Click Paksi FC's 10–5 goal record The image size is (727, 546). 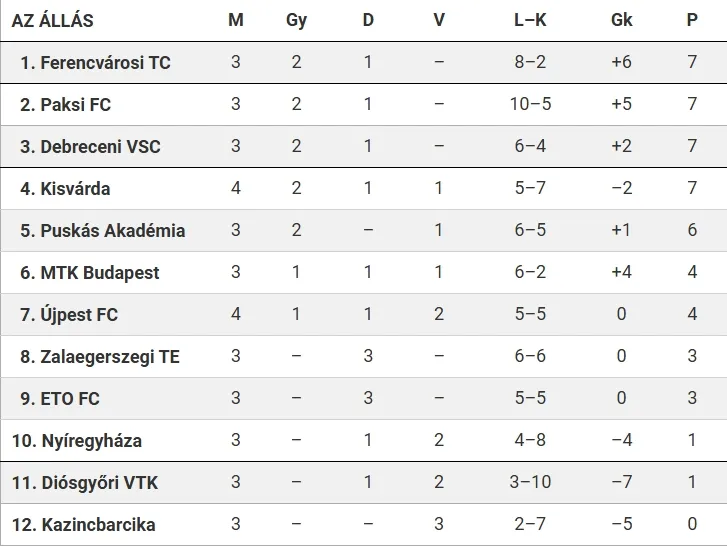(x=530, y=104)
